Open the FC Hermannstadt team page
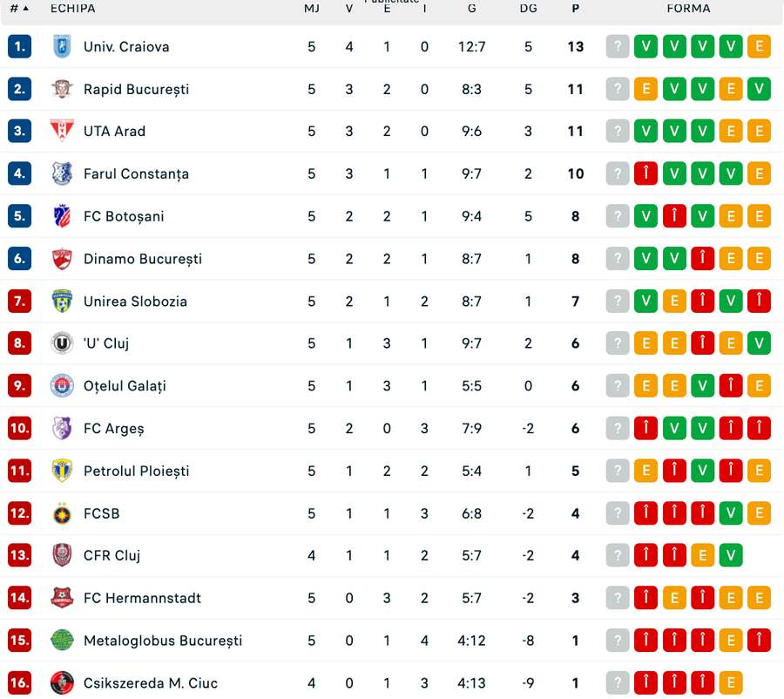This screenshot has width=784, height=699. 142,598
